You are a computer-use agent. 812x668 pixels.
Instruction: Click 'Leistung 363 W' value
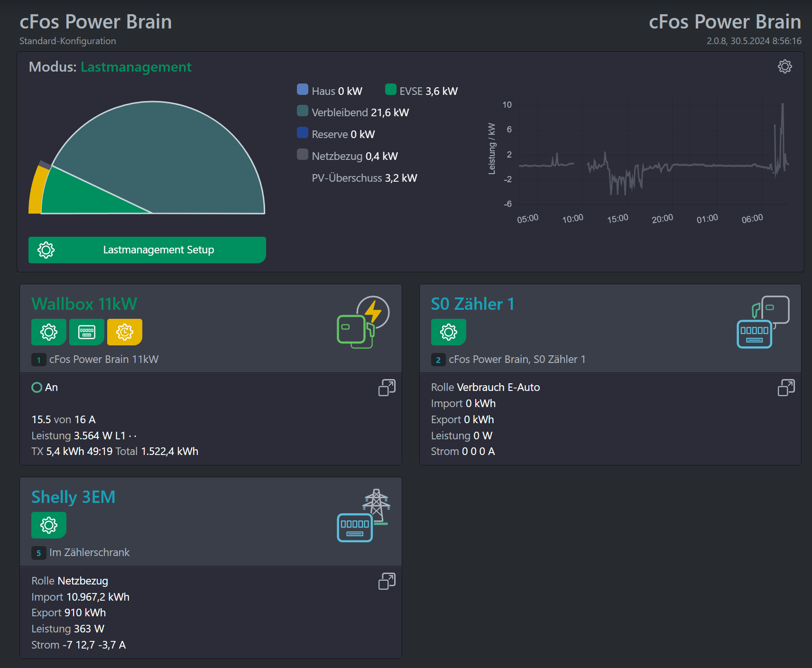click(68, 629)
